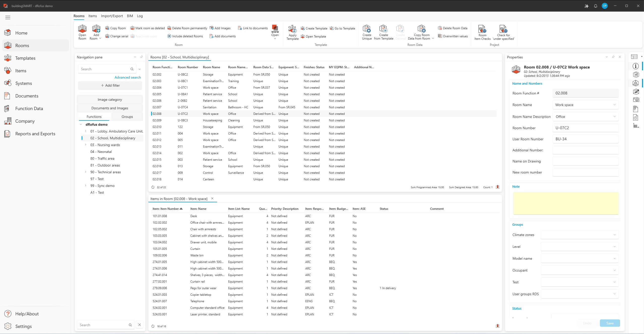Screen dimensions: 644x334
Task: Expand the 01 - Lobby tree node
Action: [86, 131]
